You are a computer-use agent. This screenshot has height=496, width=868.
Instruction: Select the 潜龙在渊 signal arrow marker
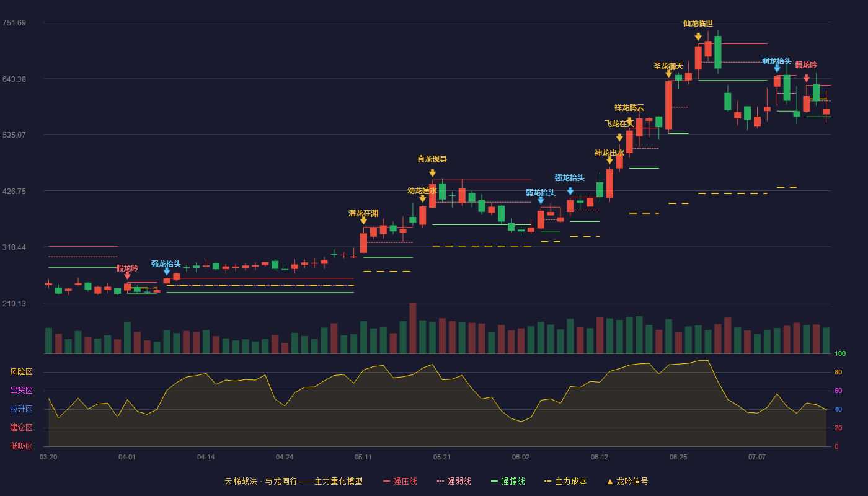click(363, 221)
